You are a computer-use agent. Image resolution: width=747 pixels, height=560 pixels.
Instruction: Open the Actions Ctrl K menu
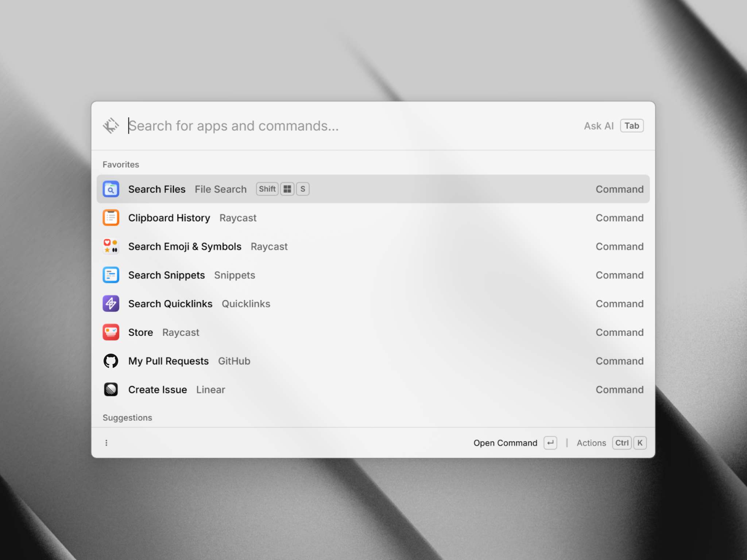coord(611,443)
